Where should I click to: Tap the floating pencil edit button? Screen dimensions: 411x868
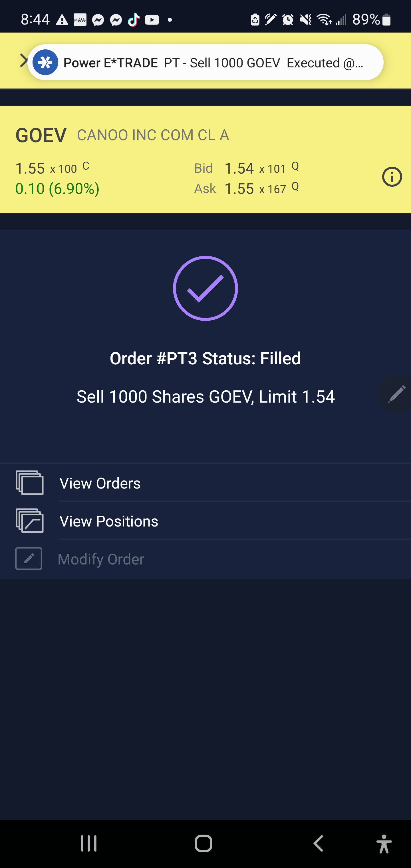click(x=396, y=394)
